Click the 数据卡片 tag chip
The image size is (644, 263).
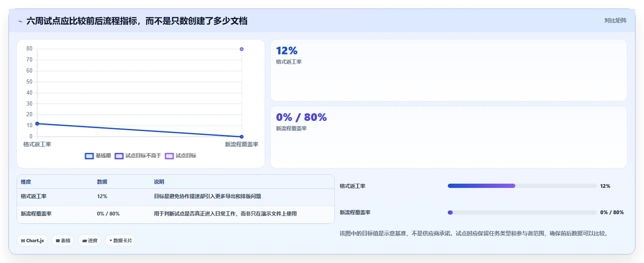(121, 241)
